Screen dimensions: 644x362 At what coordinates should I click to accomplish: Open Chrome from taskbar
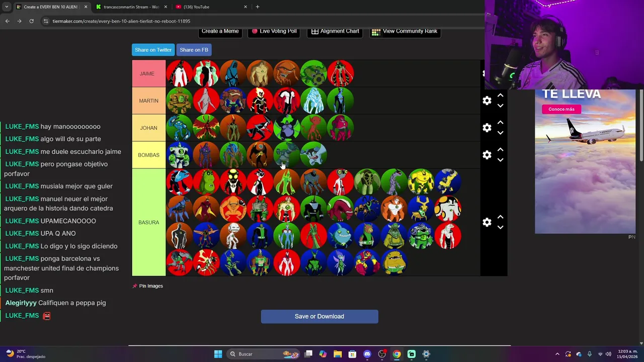point(396,354)
